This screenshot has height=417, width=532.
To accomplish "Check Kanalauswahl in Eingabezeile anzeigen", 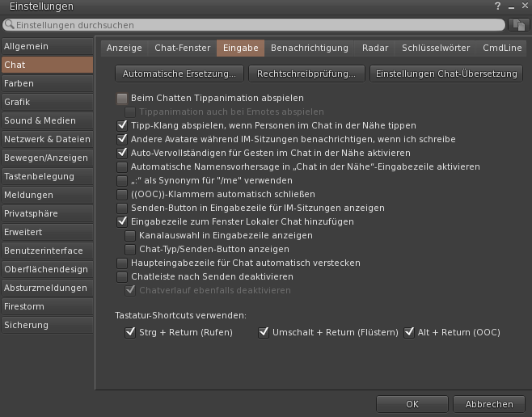I will coord(130,235).
